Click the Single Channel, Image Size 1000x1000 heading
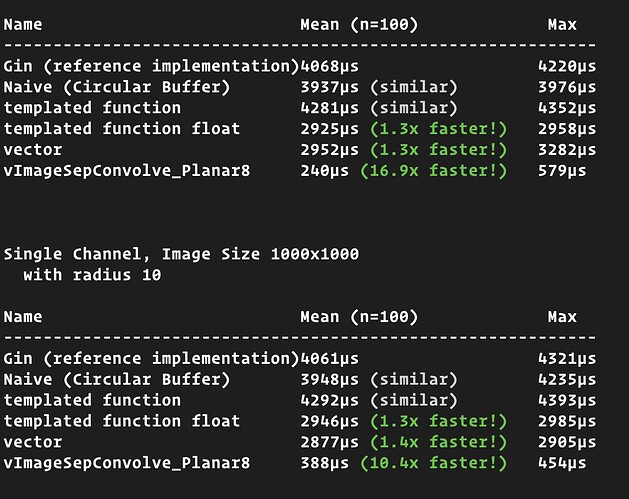 (x=181, y=254)
